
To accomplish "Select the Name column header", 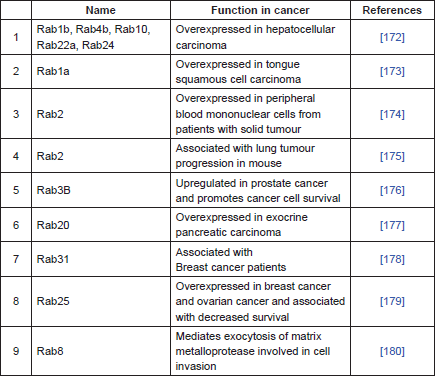I will [101, 10].
